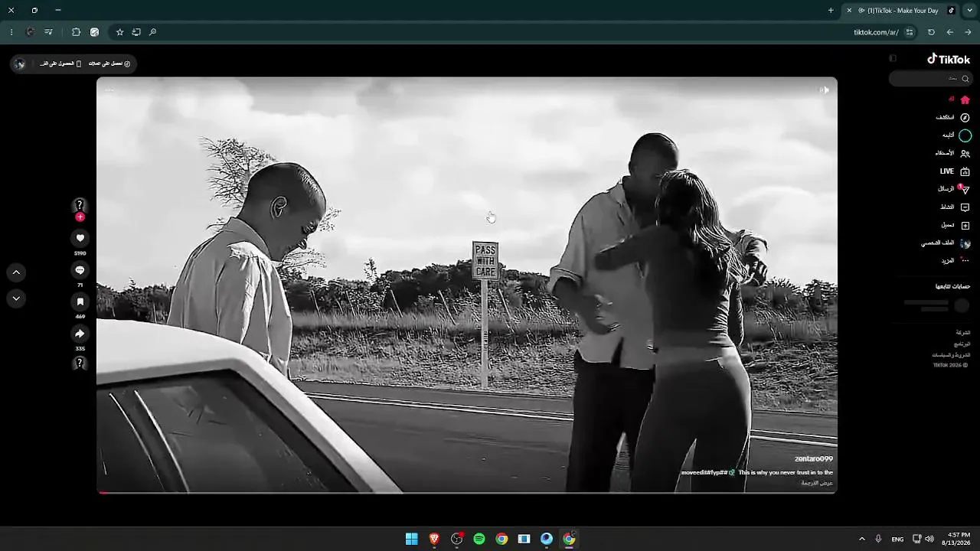Click the browser profile avatar in toolbar

click(30, 32)
